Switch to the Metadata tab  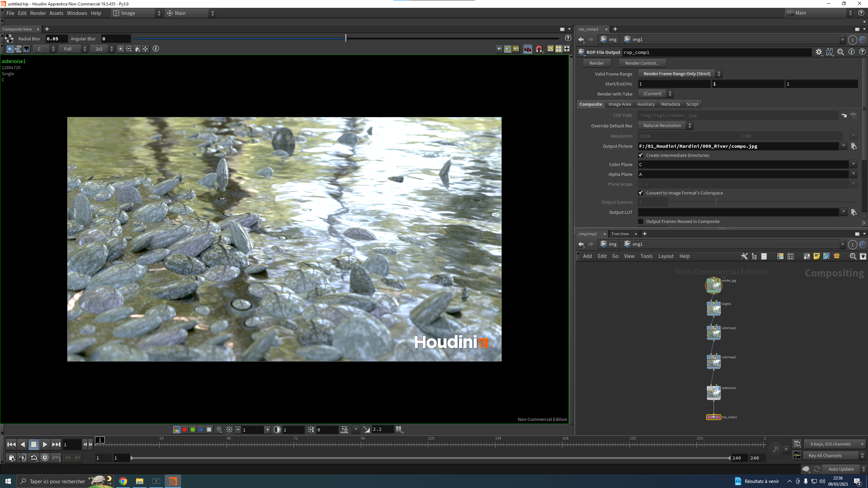tap(670, 104)
